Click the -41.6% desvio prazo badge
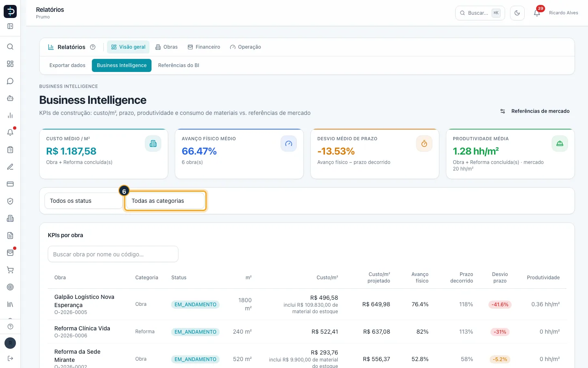This screenshot has width=588, height=368. click(x=500, y=305)
